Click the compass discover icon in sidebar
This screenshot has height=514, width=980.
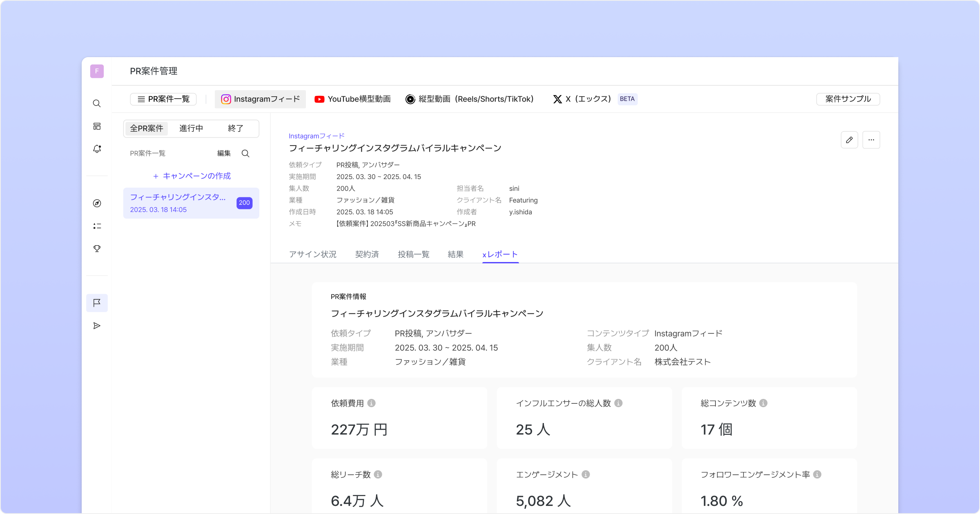pyautogui.click(x=97, y=203)
